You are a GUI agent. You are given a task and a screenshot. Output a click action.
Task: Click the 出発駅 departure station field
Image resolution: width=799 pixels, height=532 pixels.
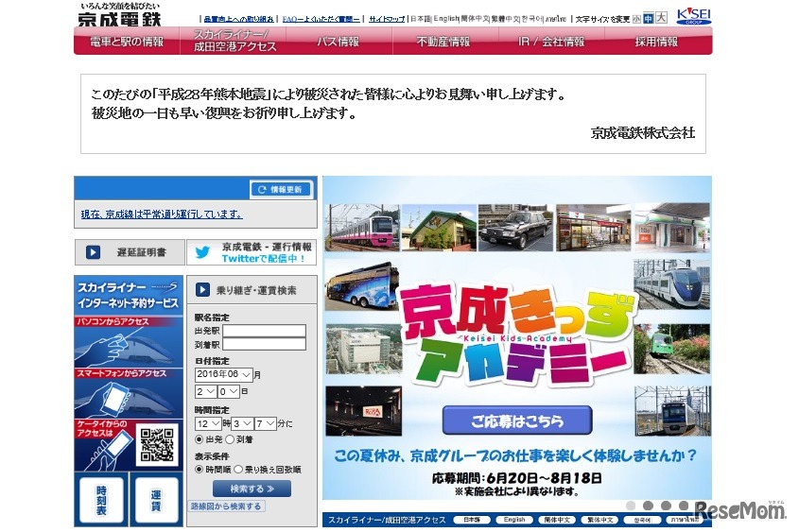click(264, 331)
